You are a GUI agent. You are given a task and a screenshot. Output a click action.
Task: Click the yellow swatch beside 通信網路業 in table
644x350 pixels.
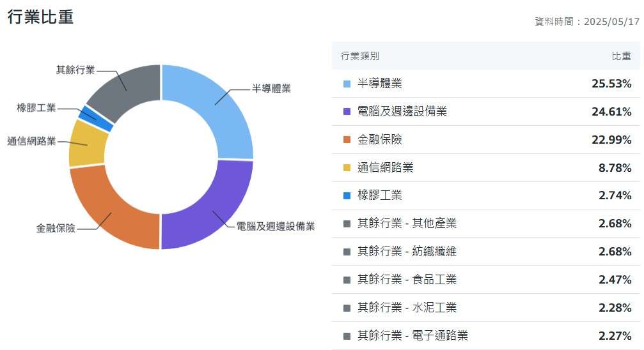coord(347,168)
